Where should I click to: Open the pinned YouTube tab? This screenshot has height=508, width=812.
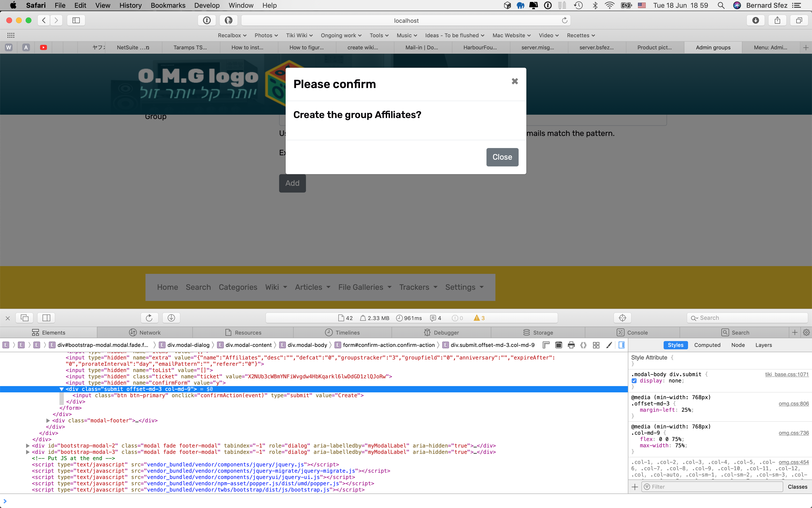pos(43,47)
